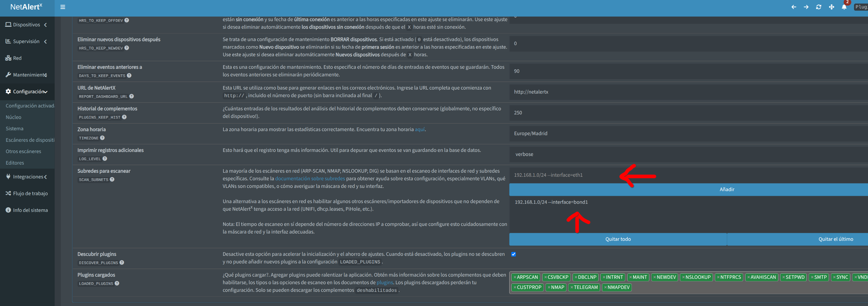Screen dimensions: 868x306
Task: Click the refresh icon in top bar
Action: pos(818,7)
